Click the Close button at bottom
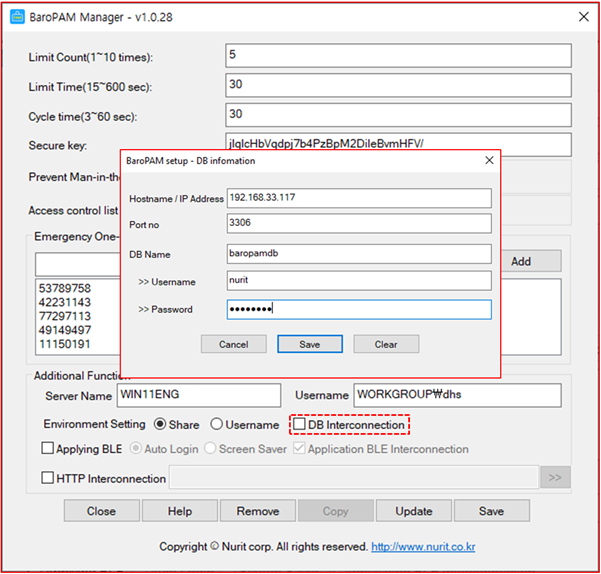601x574 pixels. [102, 511]
